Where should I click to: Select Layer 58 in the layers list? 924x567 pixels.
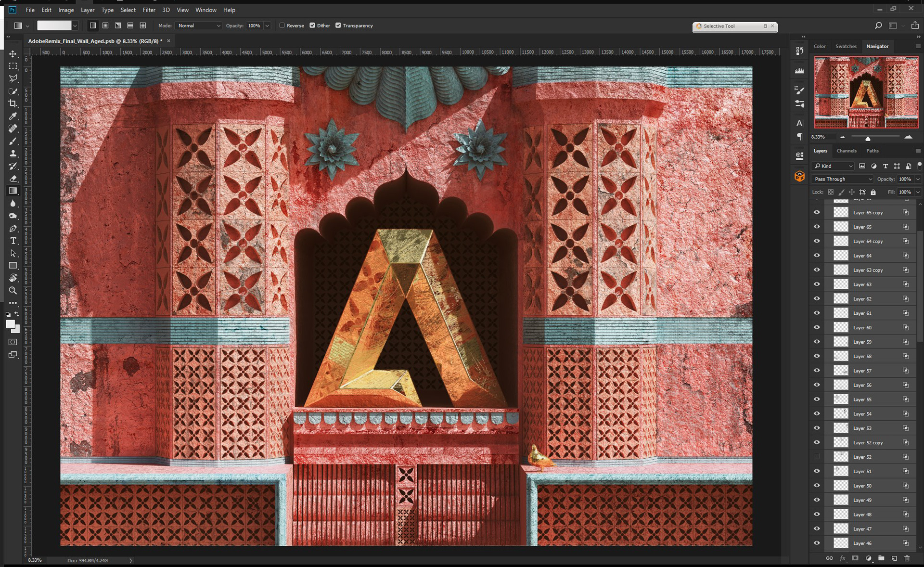coord(870,356)
